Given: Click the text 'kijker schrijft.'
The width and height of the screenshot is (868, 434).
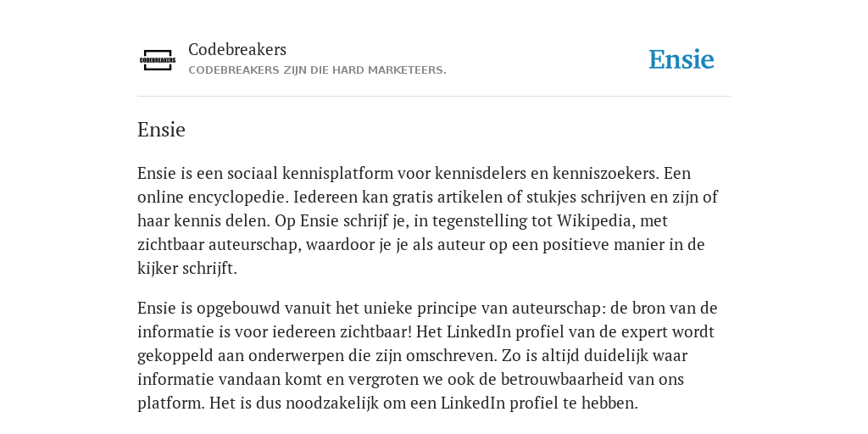Looking at the screenshot, I should (x=187, y=269).
